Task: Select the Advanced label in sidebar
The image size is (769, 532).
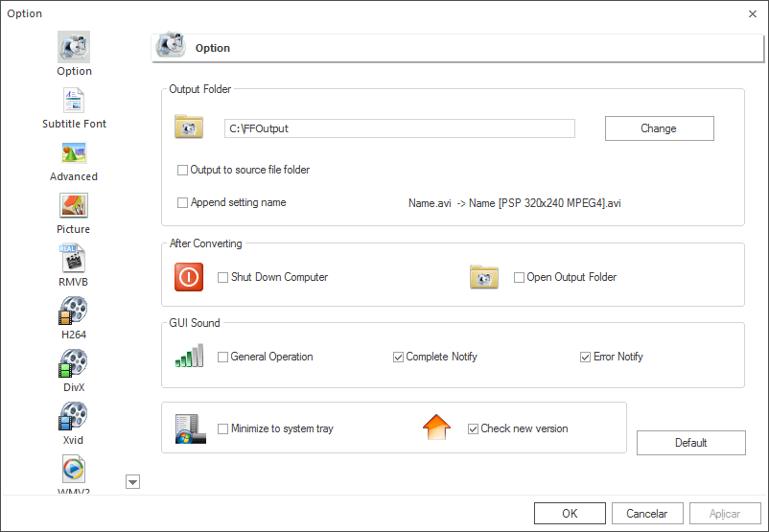Action: click(x=74, y=176)
